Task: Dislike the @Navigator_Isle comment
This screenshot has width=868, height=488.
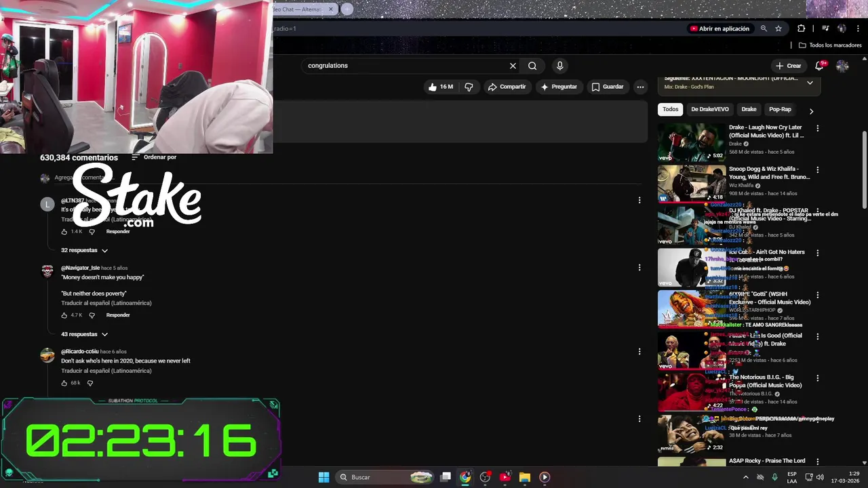Action: pos(92,315)
